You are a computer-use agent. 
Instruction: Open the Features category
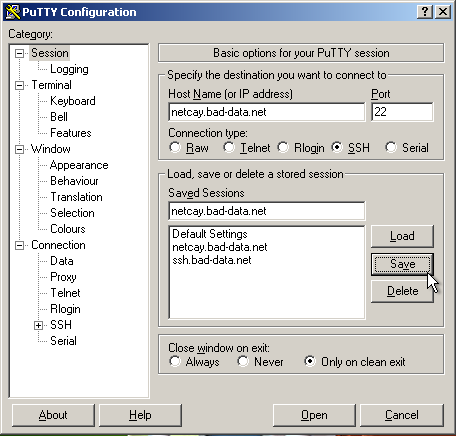click(x=71, y=133)
